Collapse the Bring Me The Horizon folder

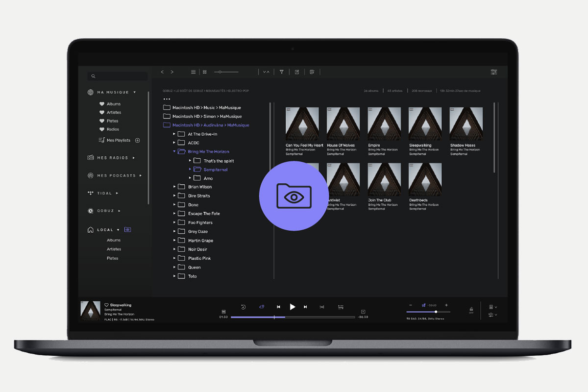tap(174, 151)
